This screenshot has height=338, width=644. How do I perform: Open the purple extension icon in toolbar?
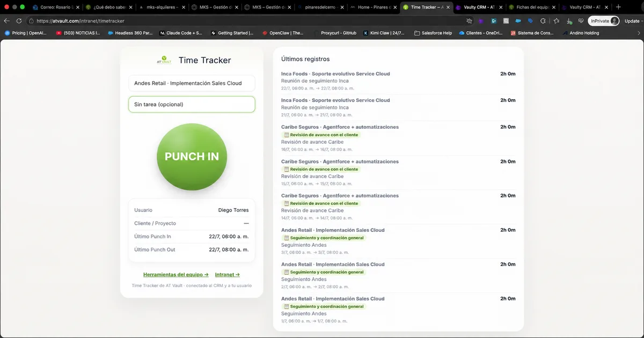(x=481, y=21)
